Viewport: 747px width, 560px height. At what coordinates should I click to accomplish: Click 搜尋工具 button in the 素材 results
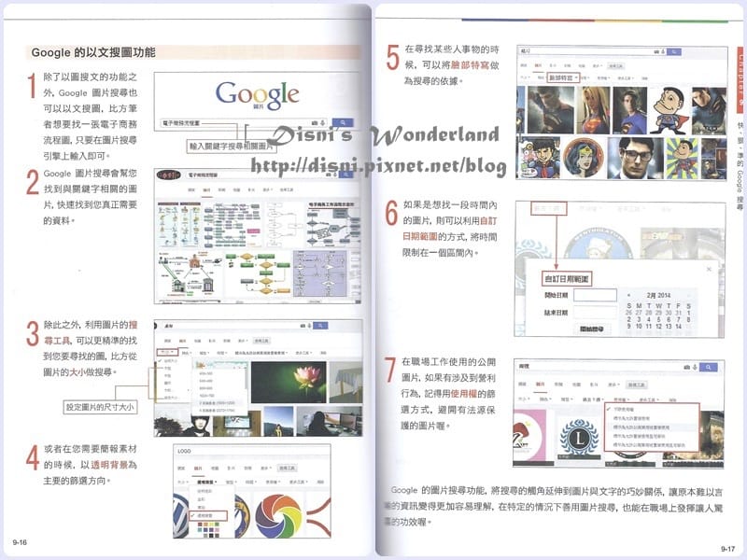(x=261, y=341)
